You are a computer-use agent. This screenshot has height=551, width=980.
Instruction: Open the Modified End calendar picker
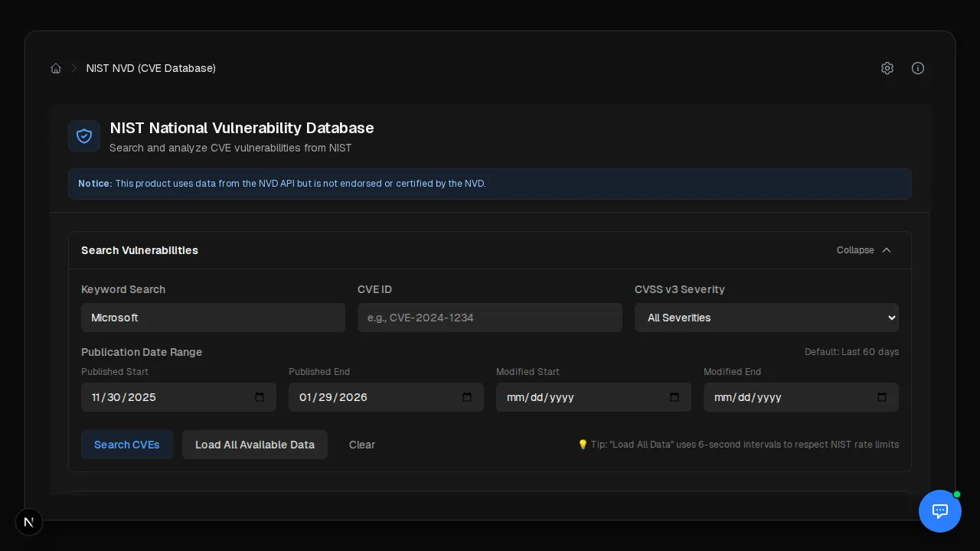click(882, 397)
